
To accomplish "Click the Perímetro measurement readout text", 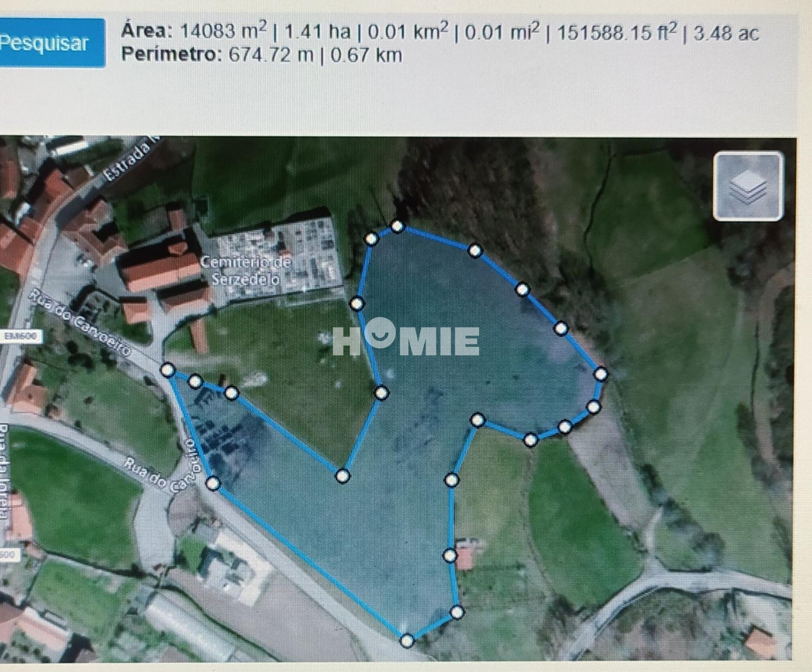I will (262, 55).
